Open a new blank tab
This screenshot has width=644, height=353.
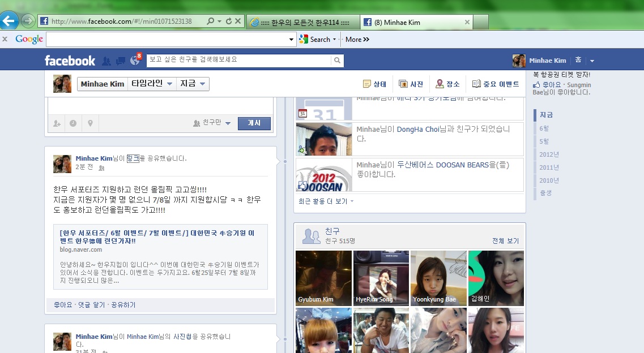click(x=481, y=22)
